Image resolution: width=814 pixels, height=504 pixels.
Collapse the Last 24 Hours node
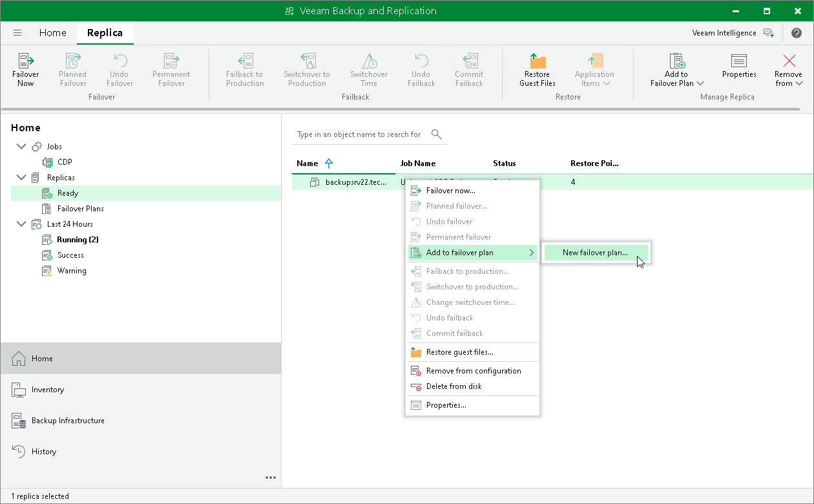click(x=21, y=224)
